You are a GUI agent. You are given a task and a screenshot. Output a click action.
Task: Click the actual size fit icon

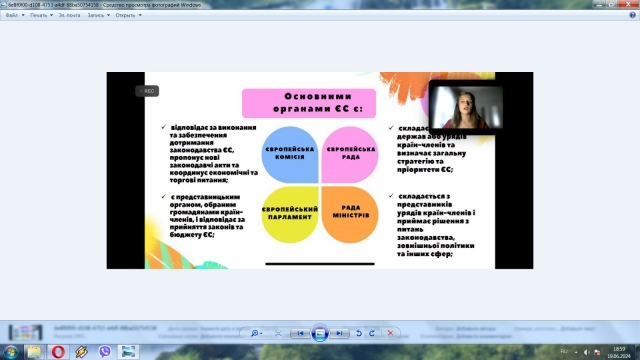pyautogui.click(x=278, y=333)
